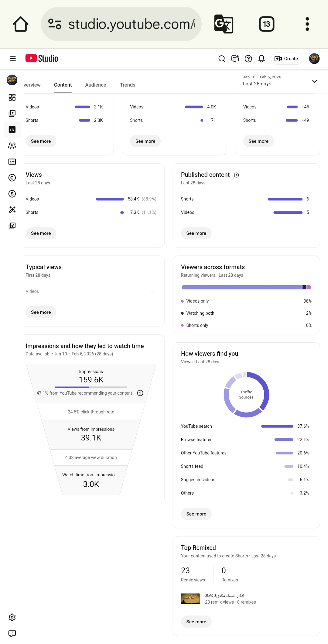Open the Dashboard icon in sidebar
Screen dimensions: 328x644
[x=12, y=97]
